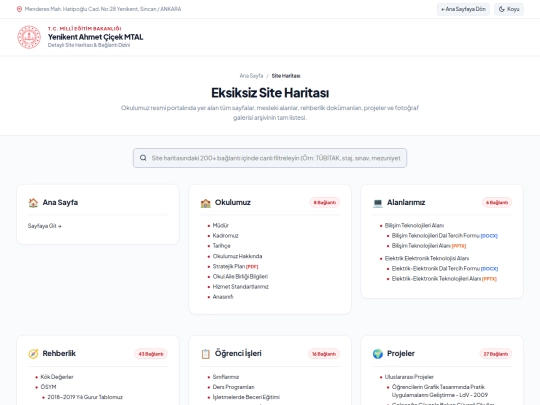Click the school building icon beside Okulumuz

pos(205,202)
